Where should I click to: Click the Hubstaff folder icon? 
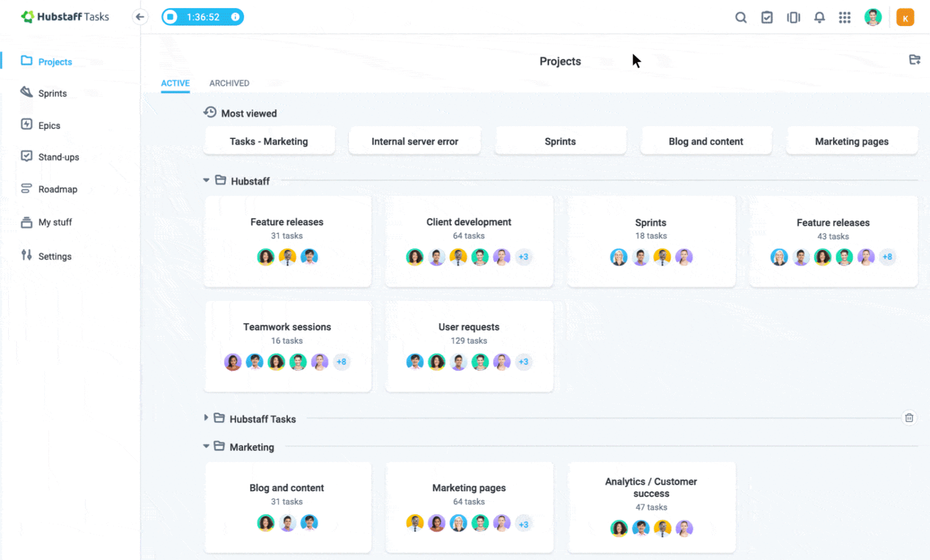(x=221, y=180)
